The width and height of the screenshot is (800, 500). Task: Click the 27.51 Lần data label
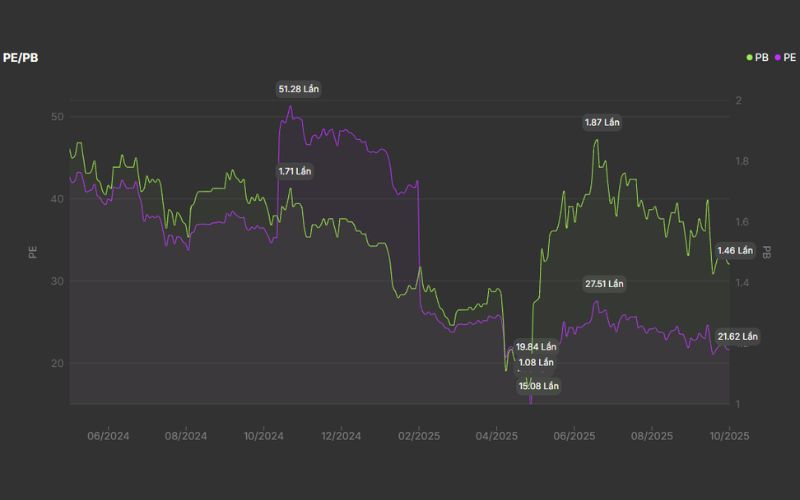tap(604, 284)
